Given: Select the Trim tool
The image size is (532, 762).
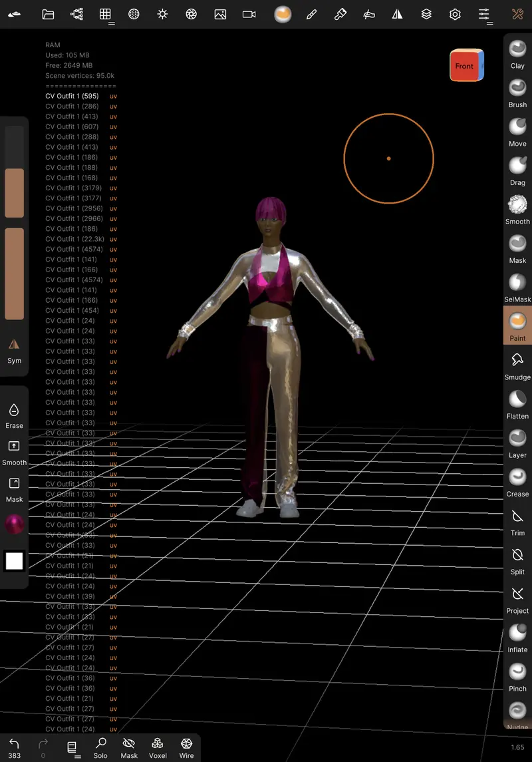Looking at the screenshot, I should click(517, 521).
